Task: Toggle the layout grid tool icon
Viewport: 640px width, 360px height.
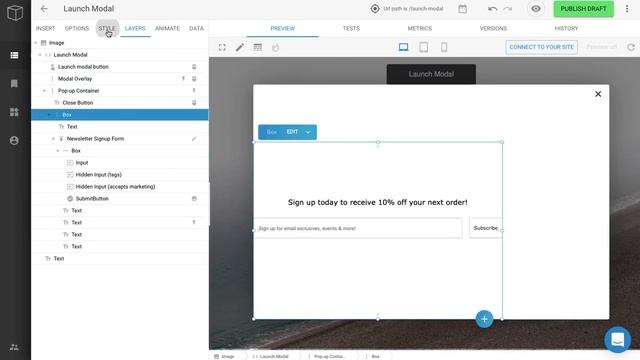Action: click(x=258, y=47)
